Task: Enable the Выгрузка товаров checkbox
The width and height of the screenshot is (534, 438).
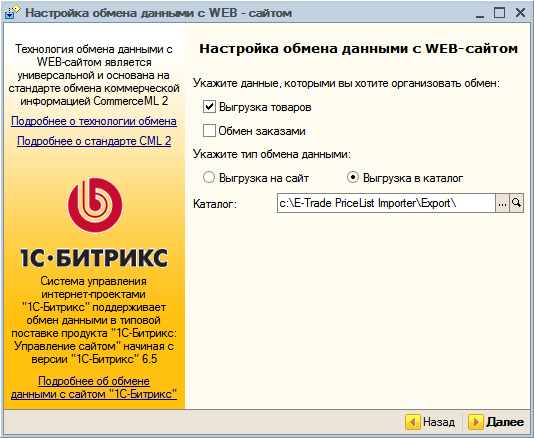Action: [209, 107]
